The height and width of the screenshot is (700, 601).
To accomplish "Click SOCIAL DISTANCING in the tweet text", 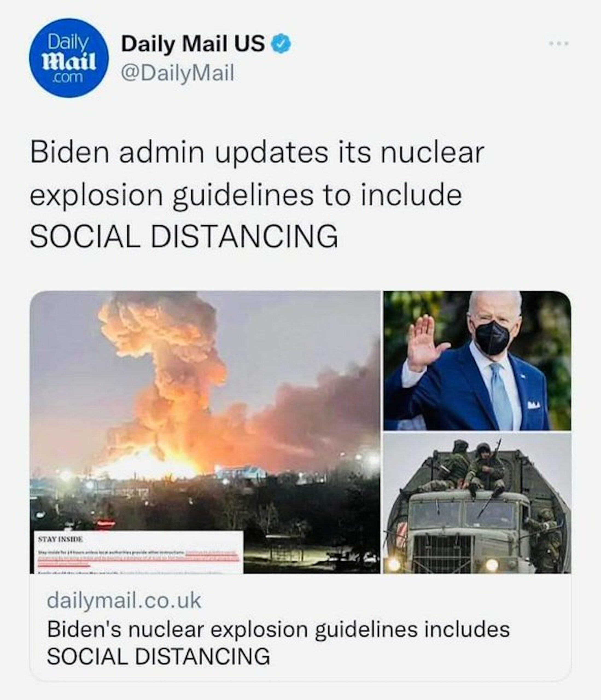I will (x=184, y=236).
